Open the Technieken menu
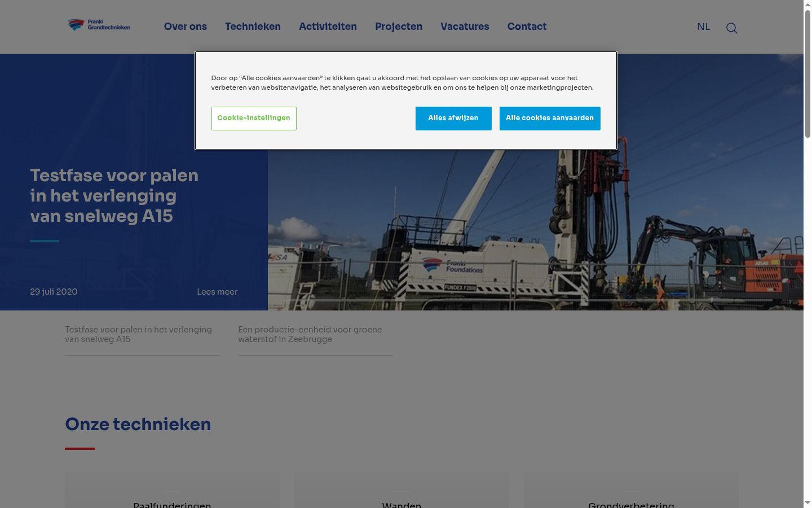This screenshot has width=812, height=508. click(253, 27)
